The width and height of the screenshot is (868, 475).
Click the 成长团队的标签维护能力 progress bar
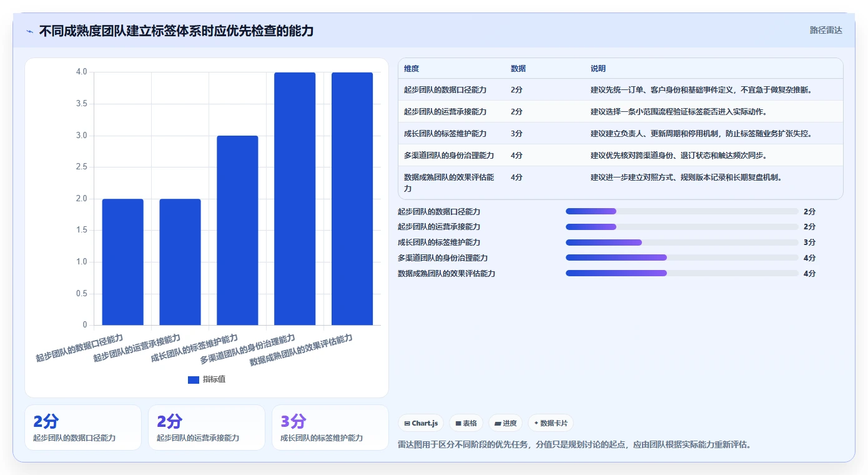coord(682,242)
